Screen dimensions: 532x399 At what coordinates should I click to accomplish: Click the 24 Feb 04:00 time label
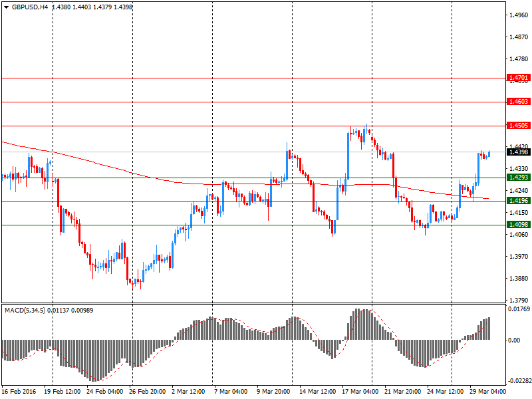click(105, 392)
